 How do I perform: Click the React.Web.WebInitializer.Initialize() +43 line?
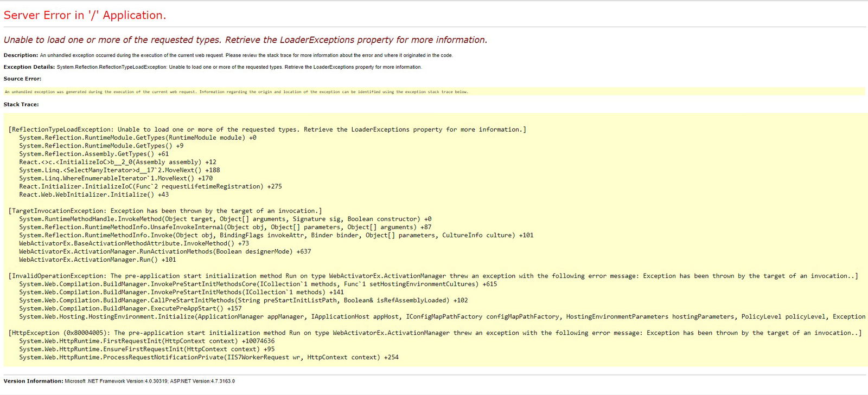[x=94, y=195]
